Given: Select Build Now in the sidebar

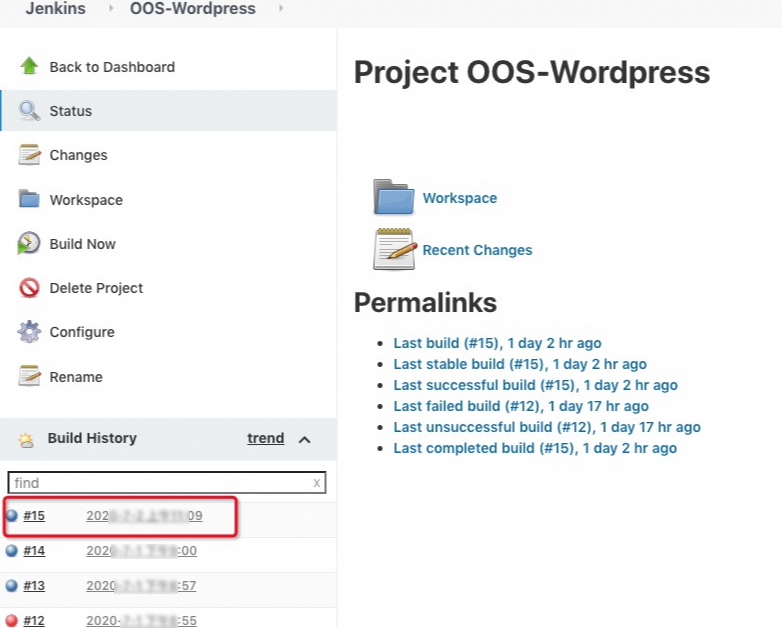Looking at the screenshot, I should click(82, 244).
